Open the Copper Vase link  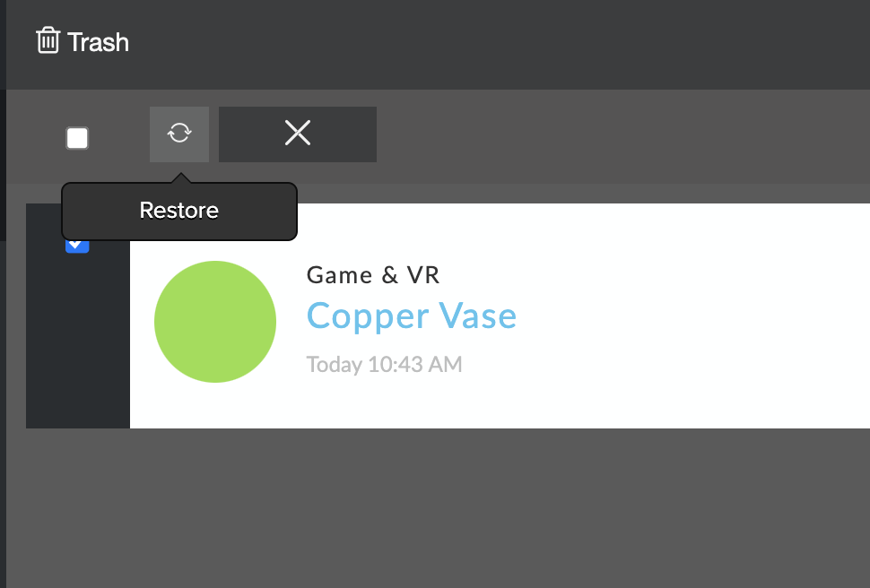click(x=411, y=316)
